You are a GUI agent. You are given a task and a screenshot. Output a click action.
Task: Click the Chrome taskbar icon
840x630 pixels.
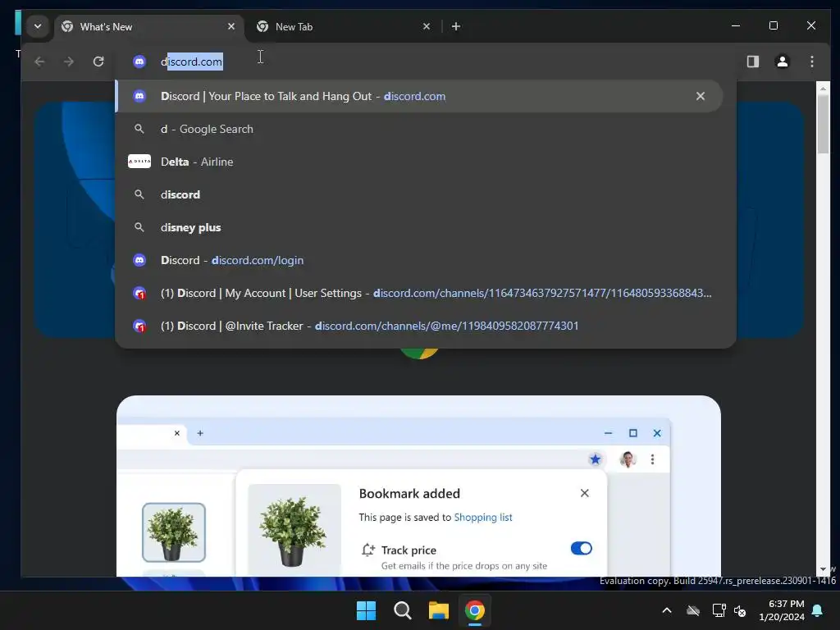(x=475, y=610)
